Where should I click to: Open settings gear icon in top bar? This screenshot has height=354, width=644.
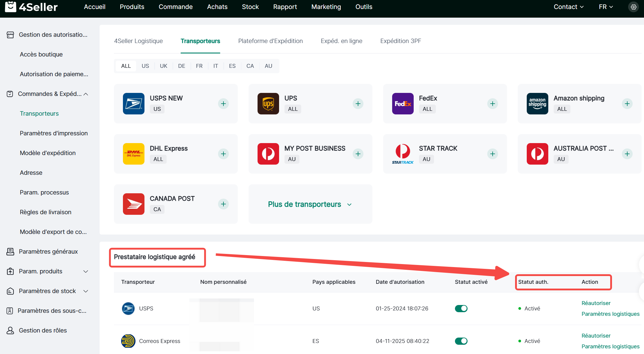click(x=633, y=7)
